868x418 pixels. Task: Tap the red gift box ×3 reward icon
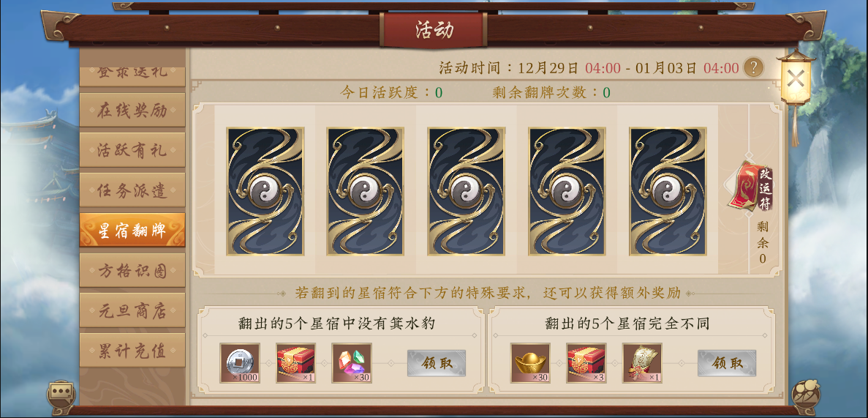586,363
